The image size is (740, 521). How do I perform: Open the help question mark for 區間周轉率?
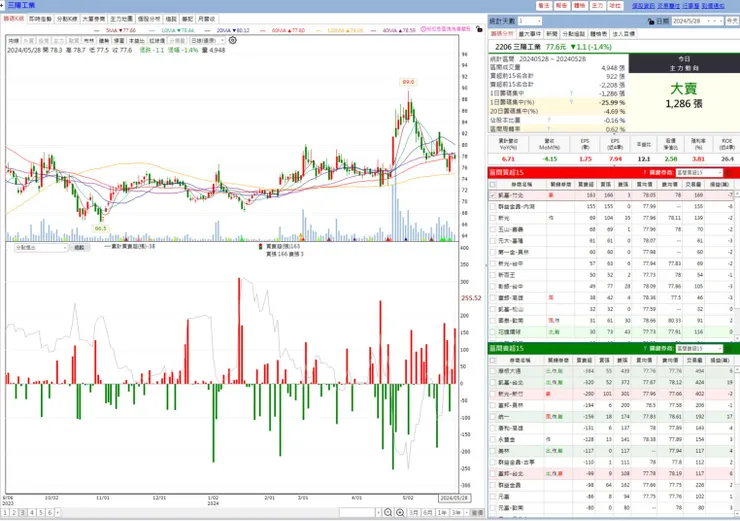(x=549, y=129)
